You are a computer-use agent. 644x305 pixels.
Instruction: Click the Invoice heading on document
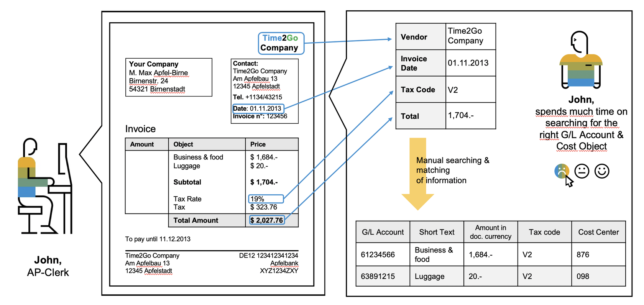coord(140,129)
